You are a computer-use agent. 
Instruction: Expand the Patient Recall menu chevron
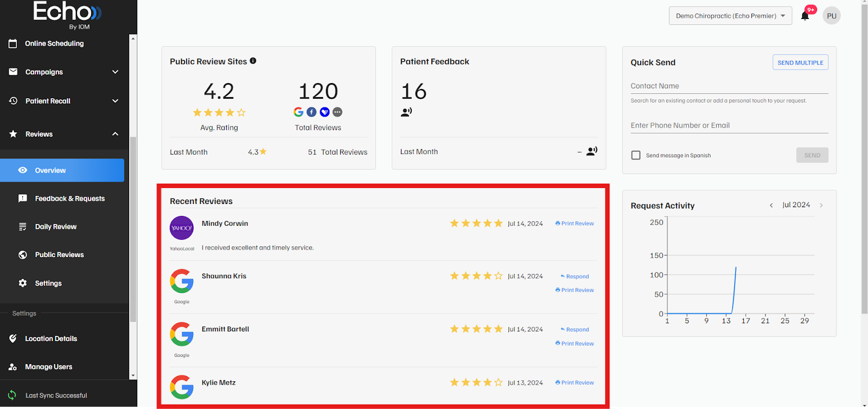[x=115, y=101]
